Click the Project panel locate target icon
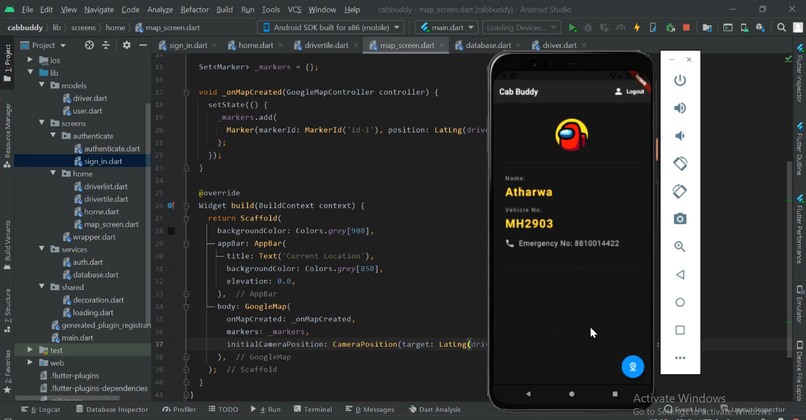Image resolution: width=806 pixels, height=420 pixels. coord(89,45)
